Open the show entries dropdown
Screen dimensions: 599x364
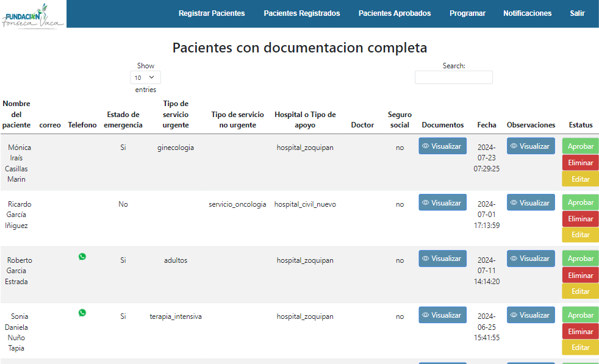[x=145, y=77]
